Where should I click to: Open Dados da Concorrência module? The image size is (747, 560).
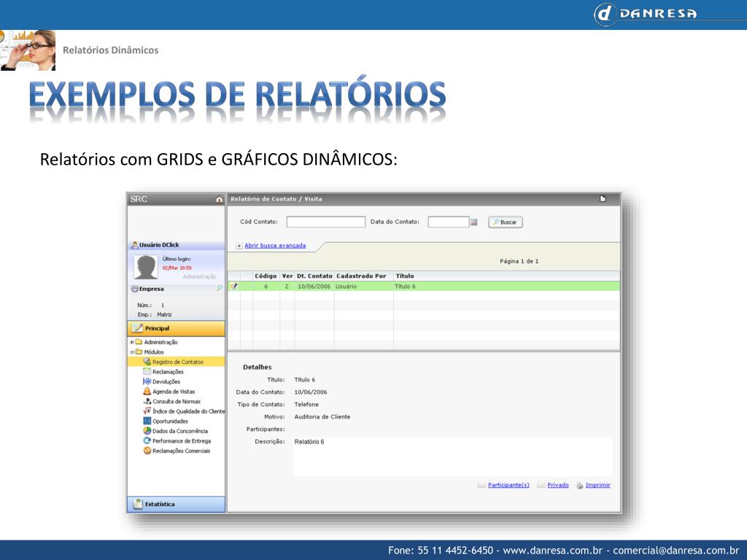179,431
